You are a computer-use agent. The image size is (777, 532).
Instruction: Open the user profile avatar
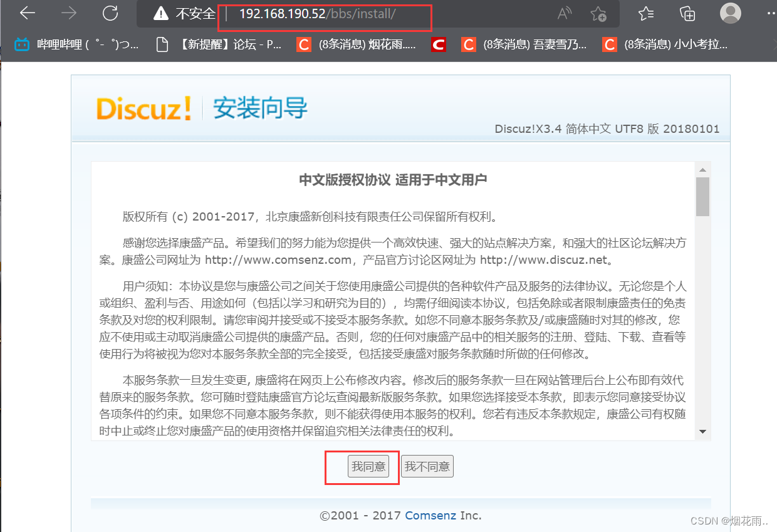pos(731,13)
